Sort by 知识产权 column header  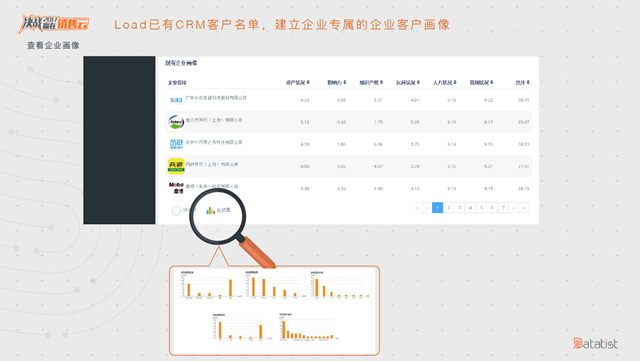(371, 82)
